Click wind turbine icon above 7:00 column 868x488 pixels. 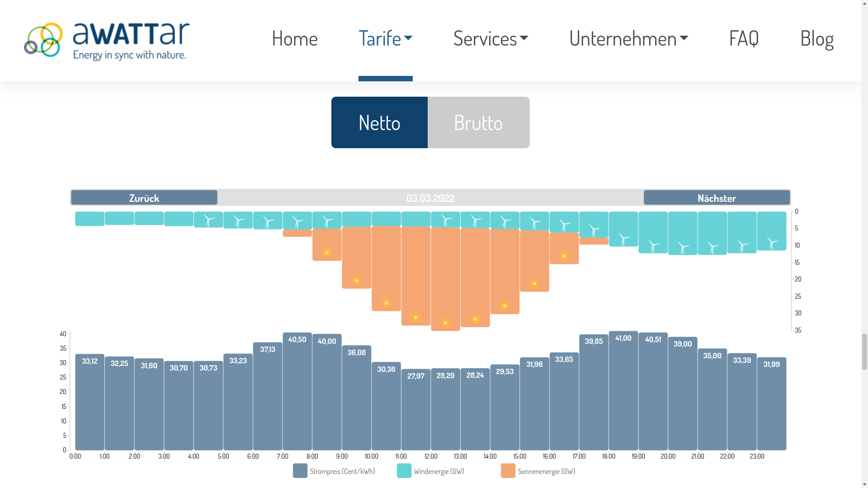(297, 222)
